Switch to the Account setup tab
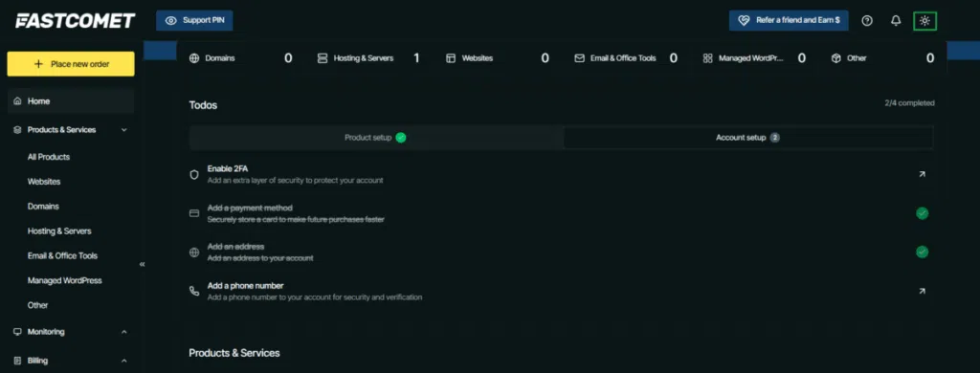The height and width of the screenshot is (373, 980). pos(747,138)
